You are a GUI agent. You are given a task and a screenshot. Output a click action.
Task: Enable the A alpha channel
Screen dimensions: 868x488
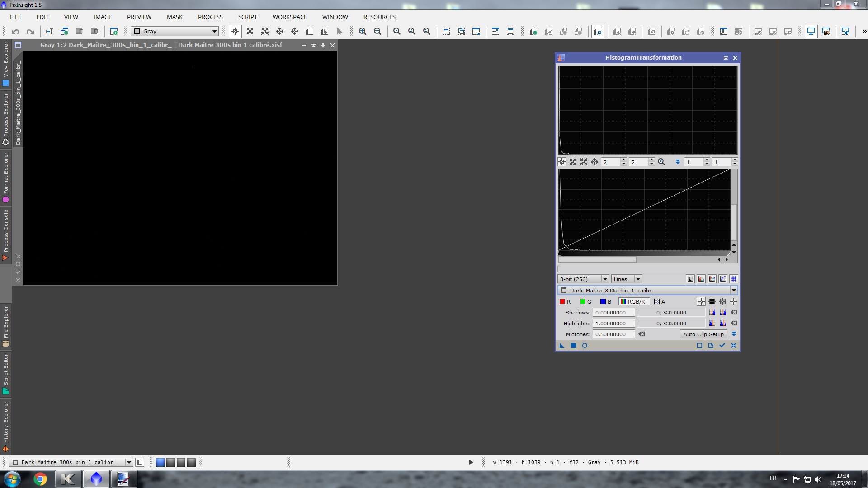[659, 301]
